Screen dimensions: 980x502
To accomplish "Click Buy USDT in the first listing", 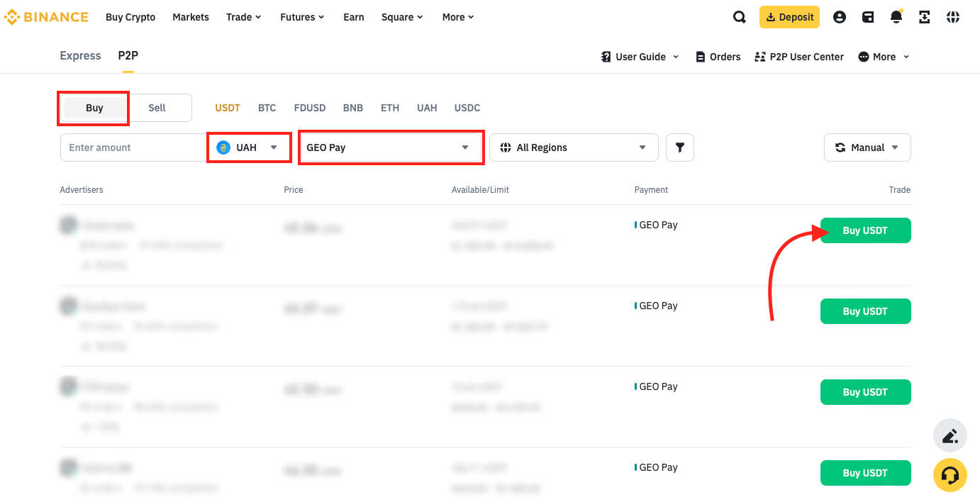I will 866,230.
